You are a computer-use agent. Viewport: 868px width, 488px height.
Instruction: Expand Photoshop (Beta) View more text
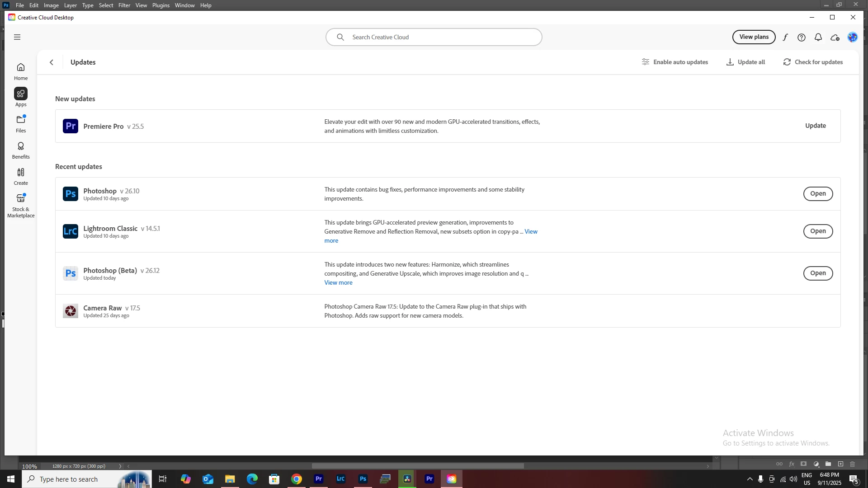[x=338, y=283]
